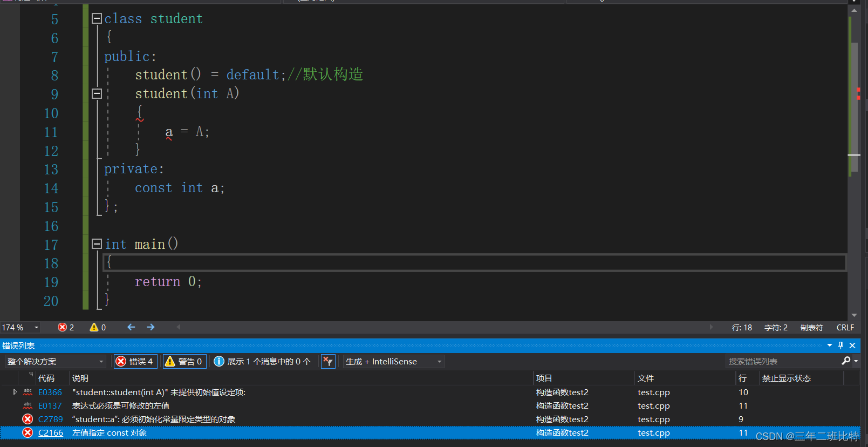Place cursor on line 14 const int a
This screenshot has width=868, height=447.
pos(180,188)
